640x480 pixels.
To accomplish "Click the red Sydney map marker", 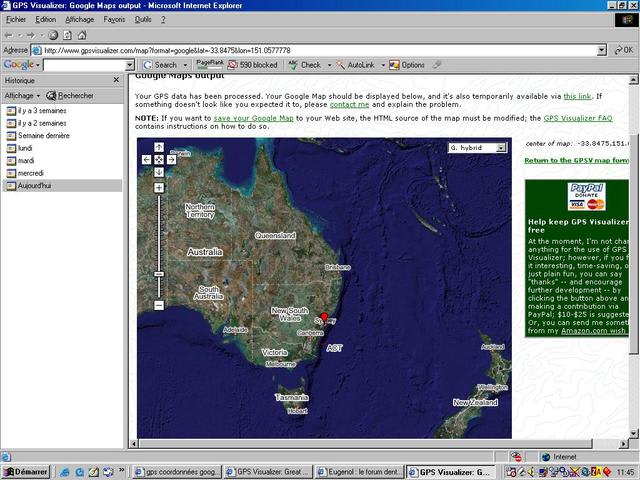I will pyautogui.click(x=323, y=318).
